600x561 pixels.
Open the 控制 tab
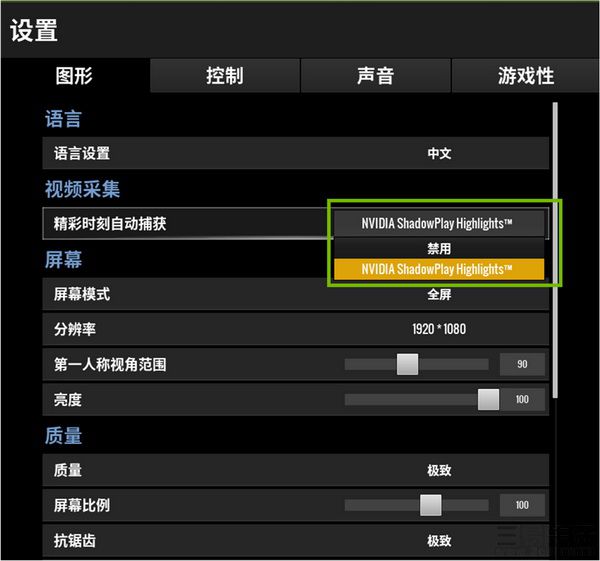[224, 76]
